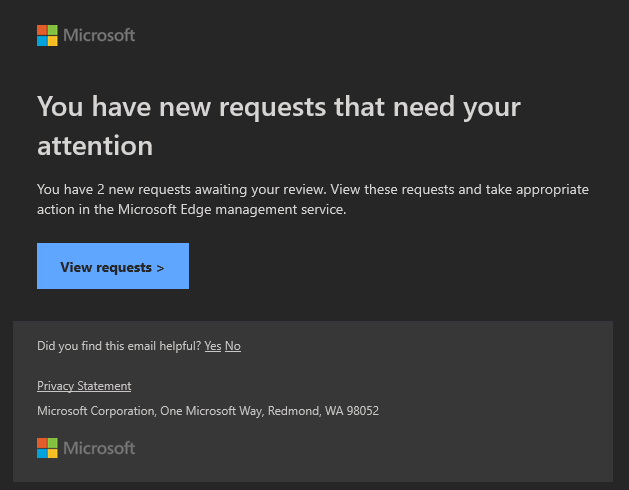Click the Microsoft wordmark in the email footer
Viewport: 629px width, 490px height.
[x=99, y=448]
